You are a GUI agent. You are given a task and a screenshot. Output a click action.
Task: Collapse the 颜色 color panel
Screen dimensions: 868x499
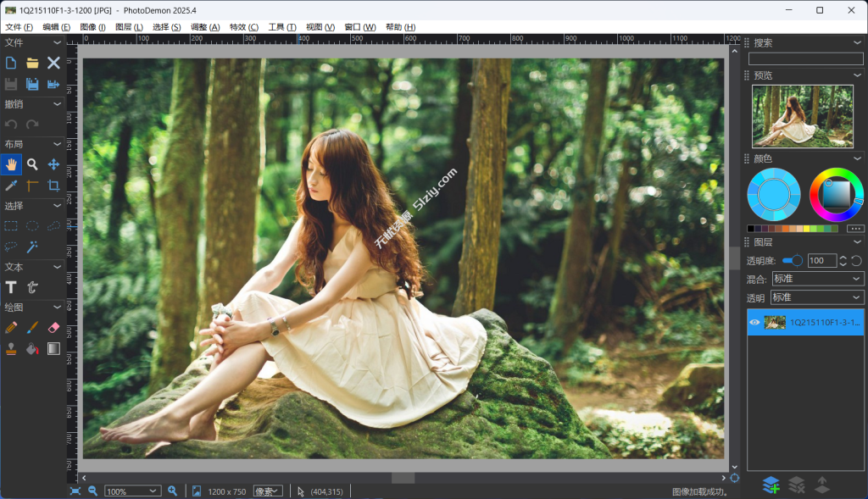857,158
